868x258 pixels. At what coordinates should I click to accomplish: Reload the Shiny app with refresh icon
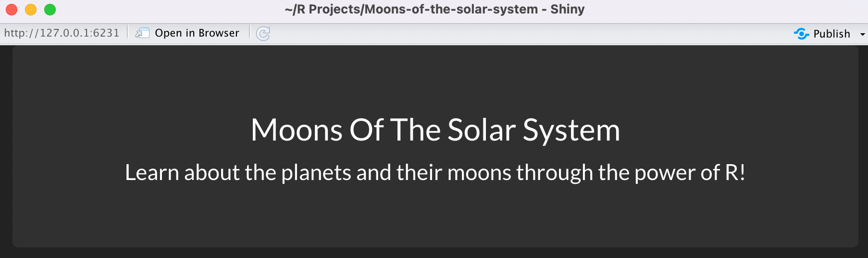pyautogui.click(x=263, y=33)
